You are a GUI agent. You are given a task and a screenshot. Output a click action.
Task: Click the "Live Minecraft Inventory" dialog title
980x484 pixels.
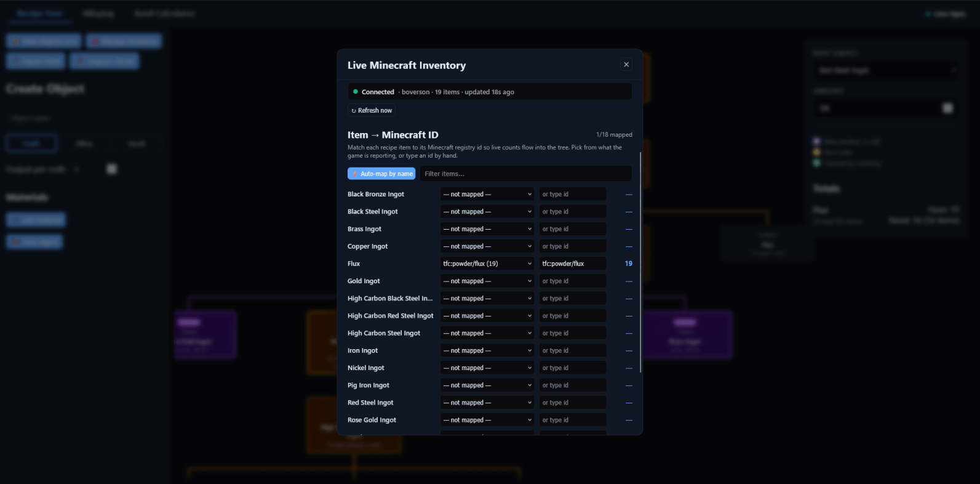[x=407, y=65]
